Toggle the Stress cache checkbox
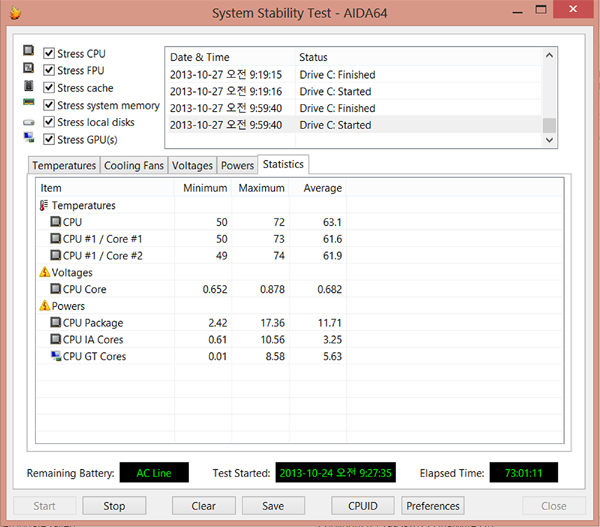 [49, 87]
